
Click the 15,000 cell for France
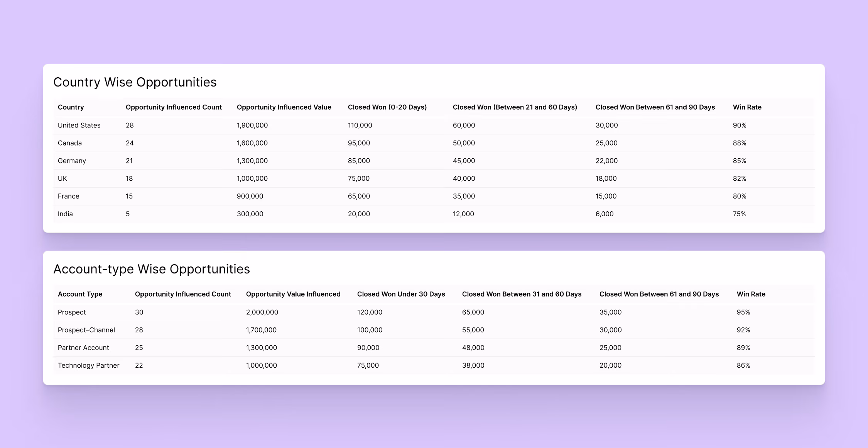pyautogui.click(x=606, y=197)
